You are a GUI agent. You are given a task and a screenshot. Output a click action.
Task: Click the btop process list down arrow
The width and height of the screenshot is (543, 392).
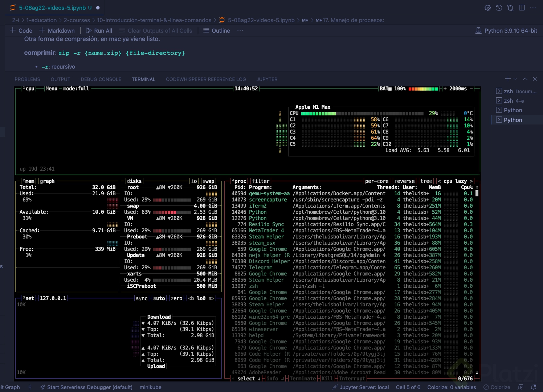(477, 372)
